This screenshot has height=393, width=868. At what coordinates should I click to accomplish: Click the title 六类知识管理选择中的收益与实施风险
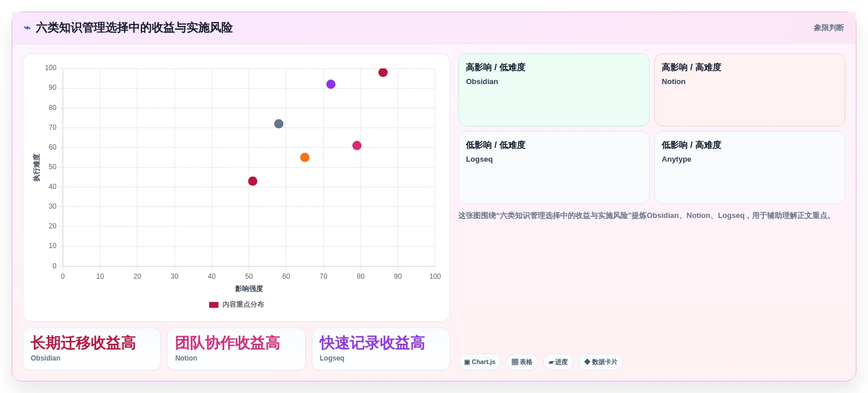[x=134, y=28]
